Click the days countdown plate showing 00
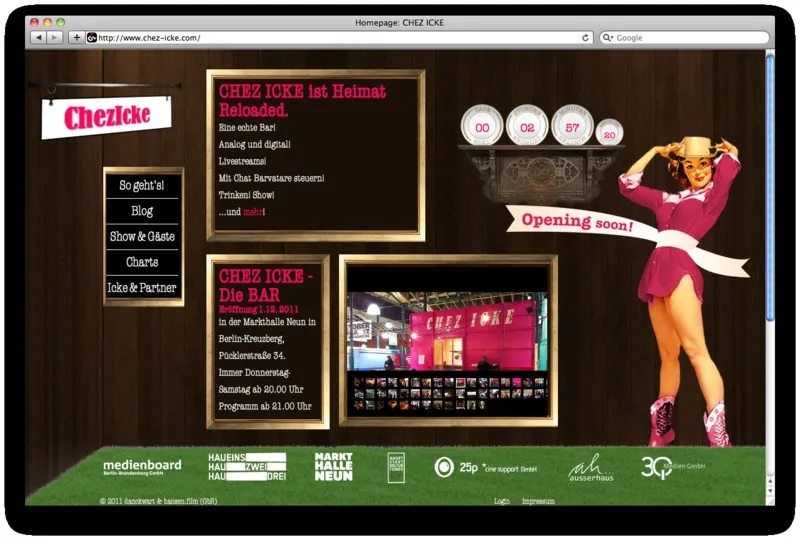 (482, 126)
